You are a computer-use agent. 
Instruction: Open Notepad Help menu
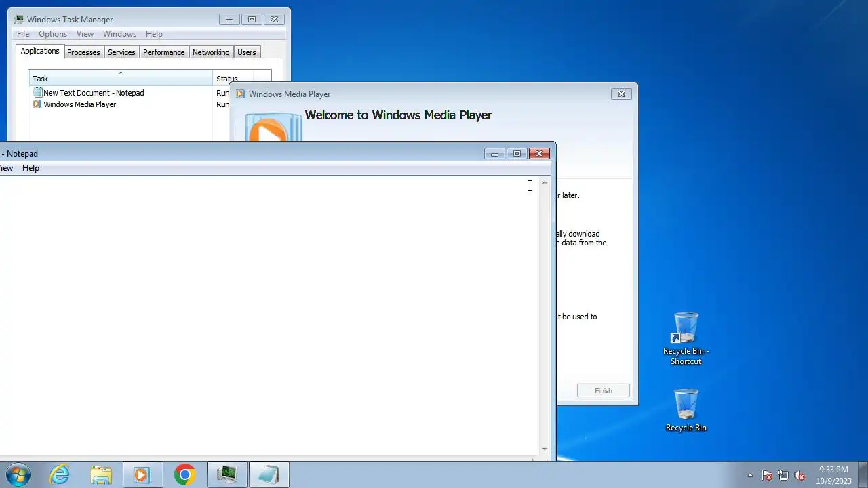pyautogui.click(x=31, y=168)
